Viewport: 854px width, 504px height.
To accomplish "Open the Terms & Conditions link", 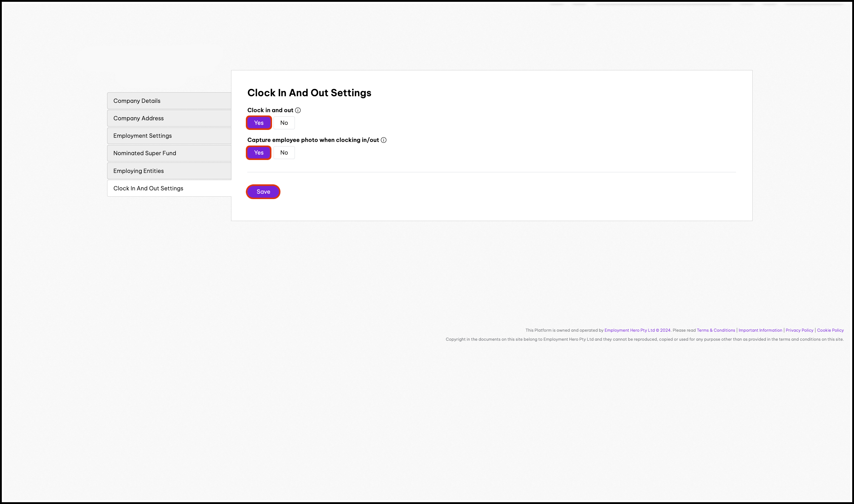I will pos(716,330).
